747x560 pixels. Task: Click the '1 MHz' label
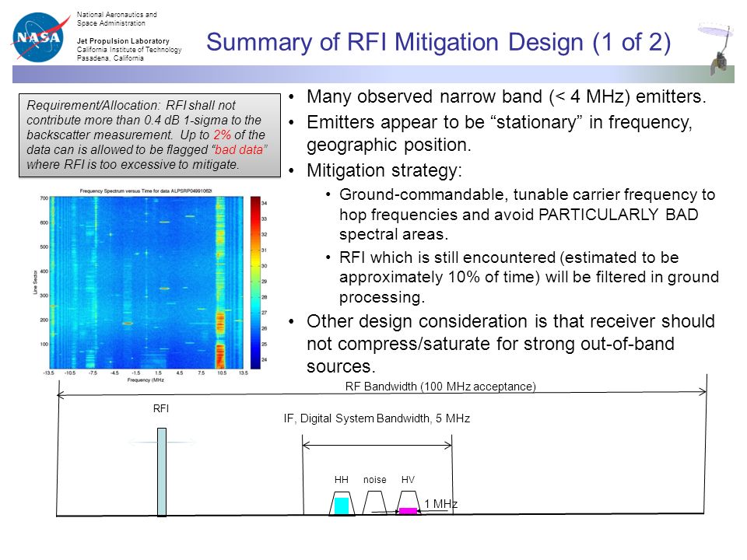click(x=440, y=504)
